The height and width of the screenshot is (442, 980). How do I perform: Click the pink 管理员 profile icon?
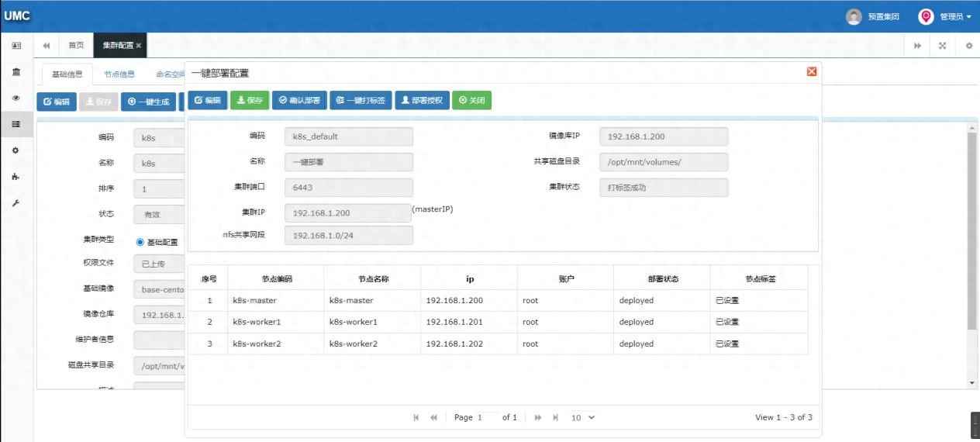point(926,16)
